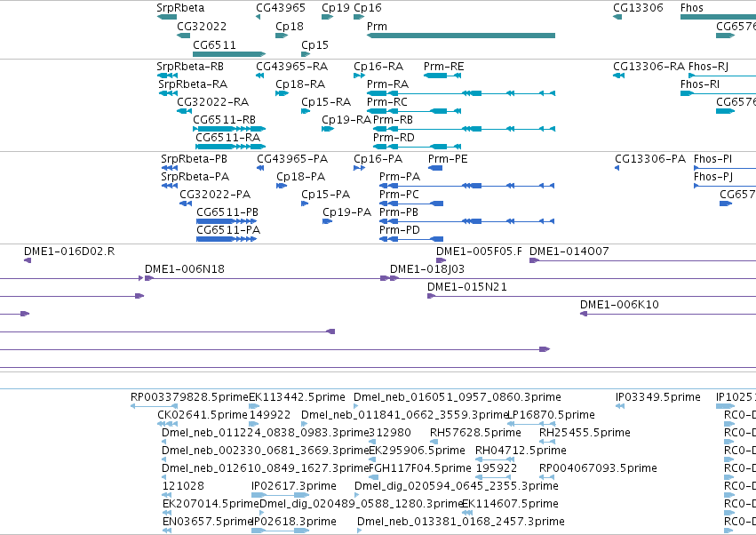This screenshot has height=535, width=756.
Task: Select the SrpRbeta-RB transcript label
Action: (190, 66)
